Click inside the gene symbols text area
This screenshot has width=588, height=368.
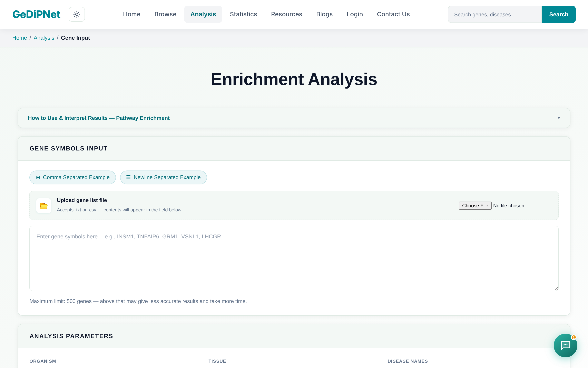pyautogui.click(x=294, y=258)
